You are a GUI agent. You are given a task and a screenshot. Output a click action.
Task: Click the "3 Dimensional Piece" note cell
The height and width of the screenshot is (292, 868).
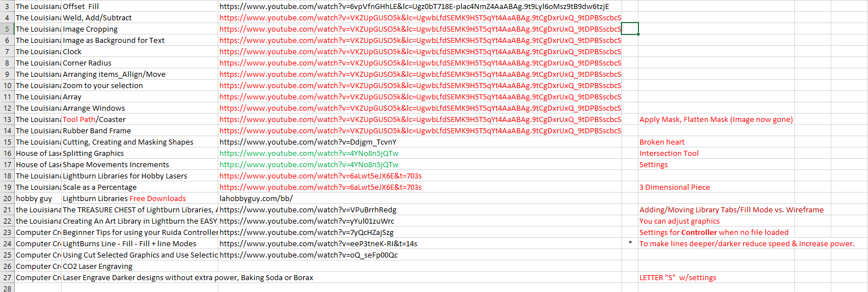(674, 187)
